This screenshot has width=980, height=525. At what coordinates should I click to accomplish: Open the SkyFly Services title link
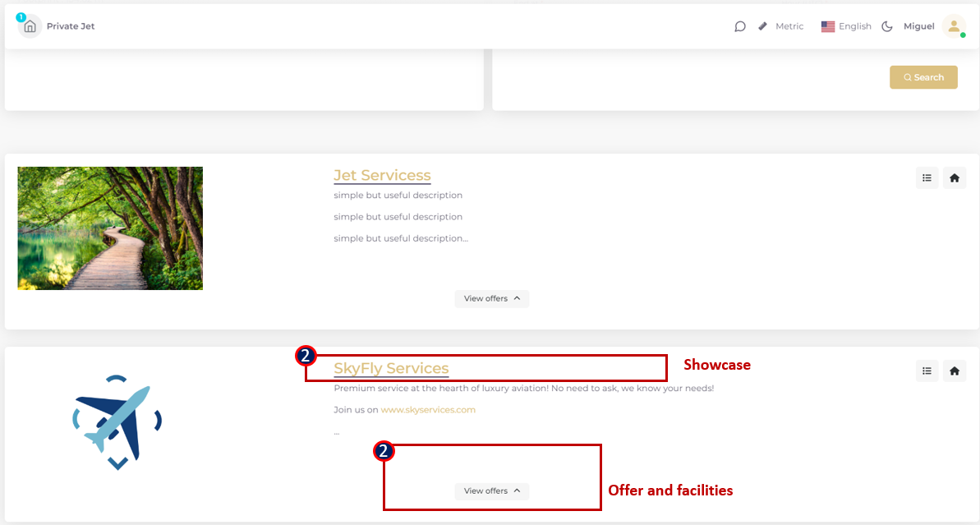coord(391,368)
